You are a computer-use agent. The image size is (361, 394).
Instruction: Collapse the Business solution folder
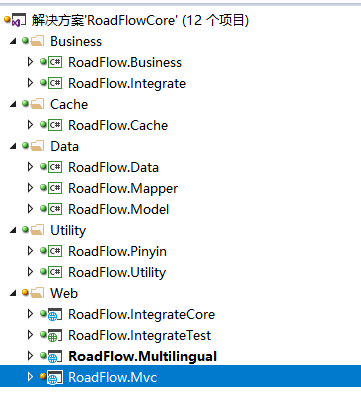coord(13,42)
